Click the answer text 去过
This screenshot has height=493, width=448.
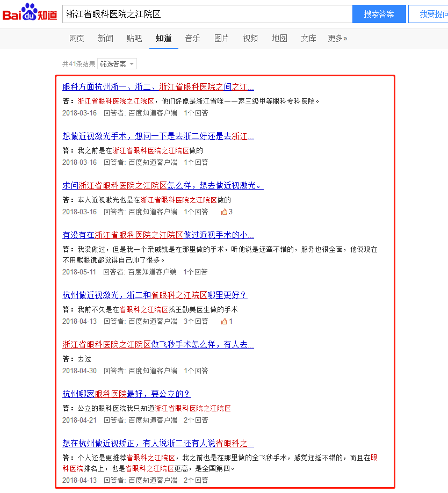tap(84, 359)
